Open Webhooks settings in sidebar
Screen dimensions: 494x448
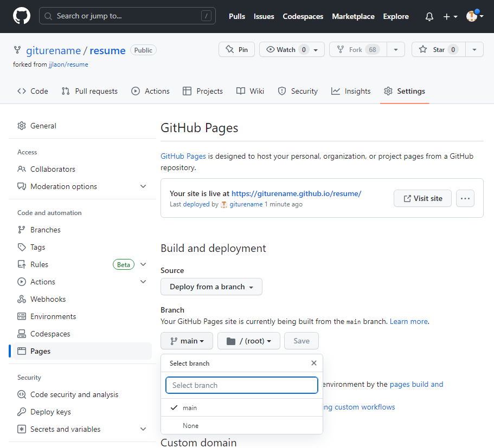[x=82, y=299]
